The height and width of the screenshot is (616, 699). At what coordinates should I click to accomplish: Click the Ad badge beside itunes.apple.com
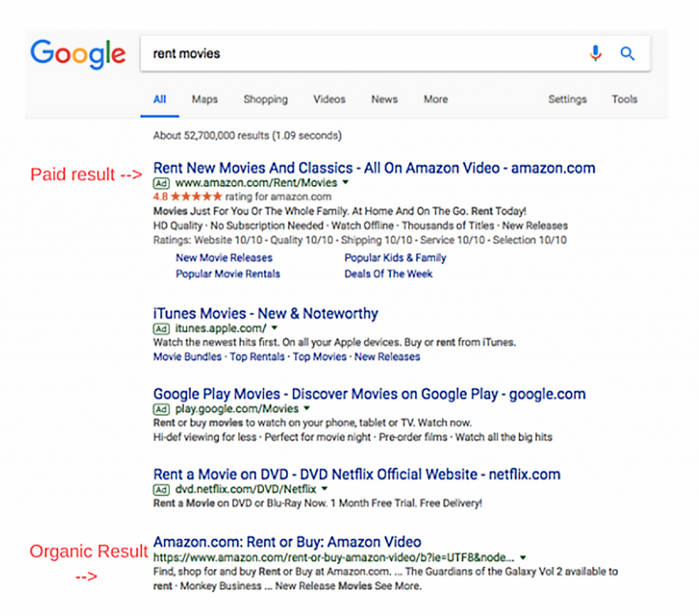161,328
